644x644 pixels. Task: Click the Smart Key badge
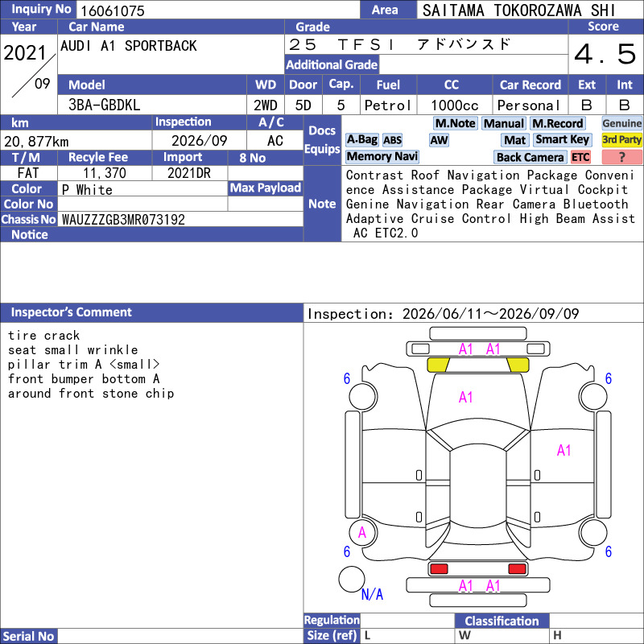562,140
